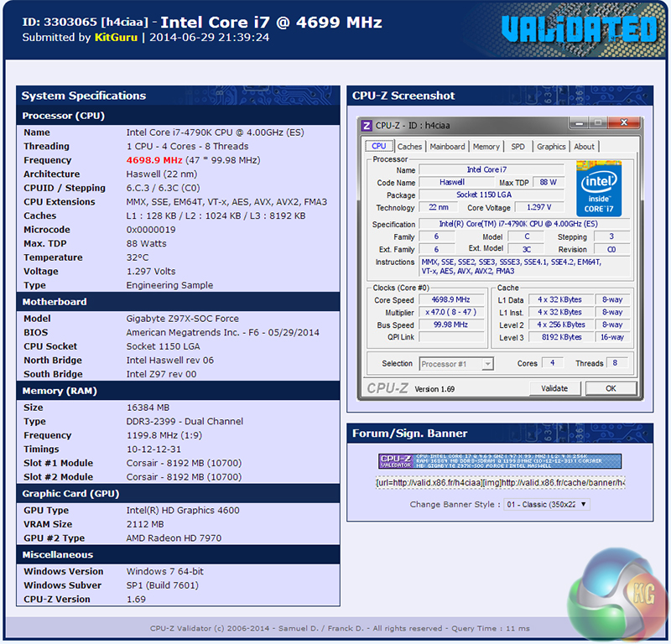
Task: Select the CPU tab
Action: pos(379,146)
